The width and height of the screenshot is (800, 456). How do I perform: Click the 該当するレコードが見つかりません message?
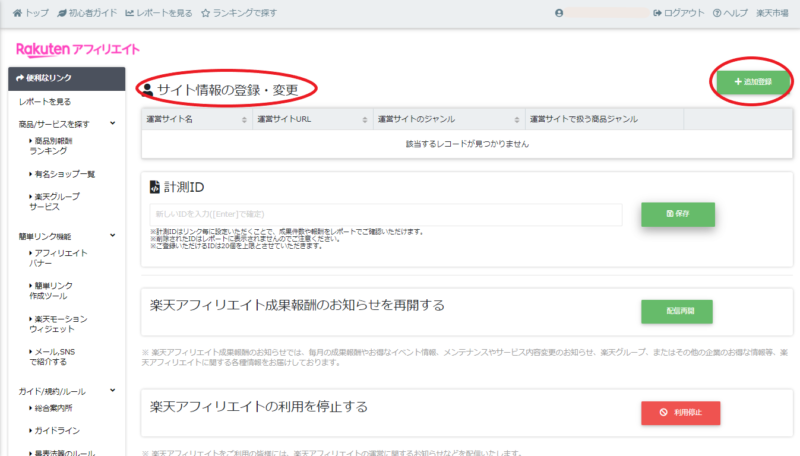click(467, 144)
